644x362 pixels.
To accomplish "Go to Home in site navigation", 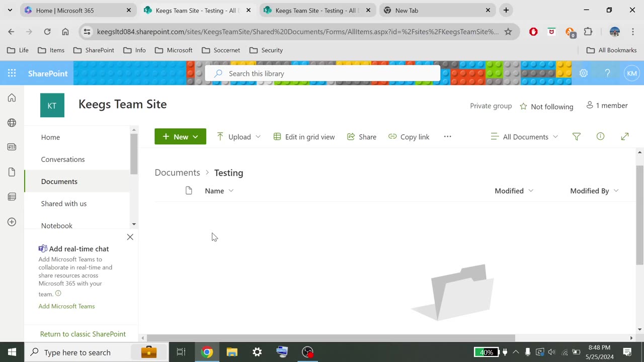I will (50, 137).
